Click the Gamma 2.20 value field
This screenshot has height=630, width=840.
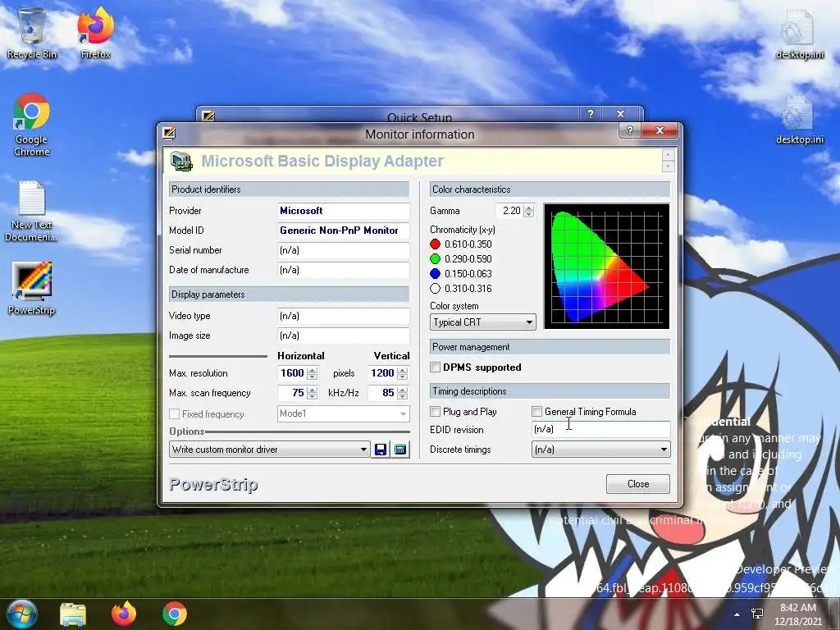509,211
